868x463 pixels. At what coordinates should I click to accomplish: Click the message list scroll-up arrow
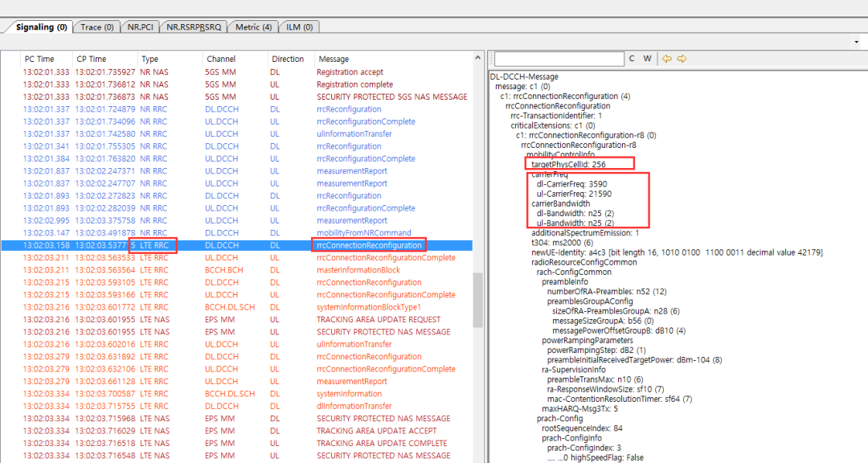click(477, 58)
